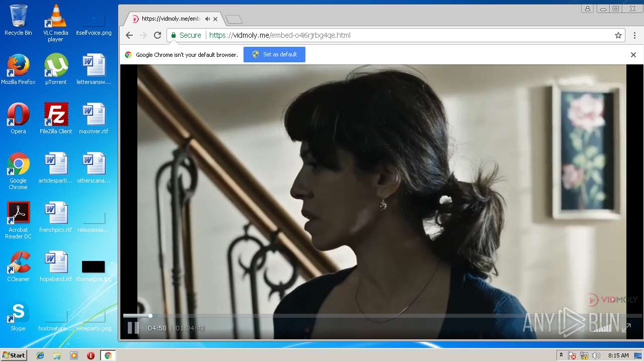Open network status icon in tray

pos(584,355)
